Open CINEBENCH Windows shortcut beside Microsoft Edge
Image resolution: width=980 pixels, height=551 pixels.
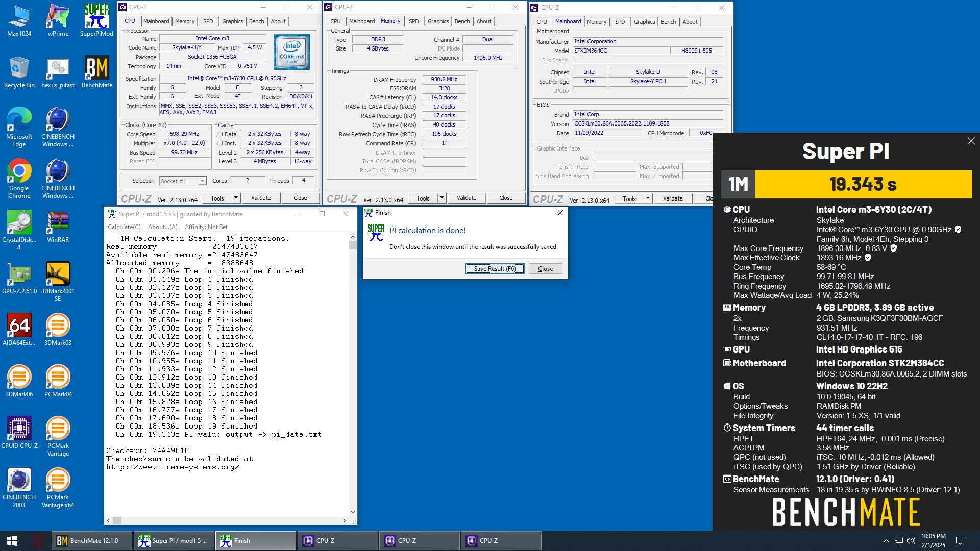(58, 127)
